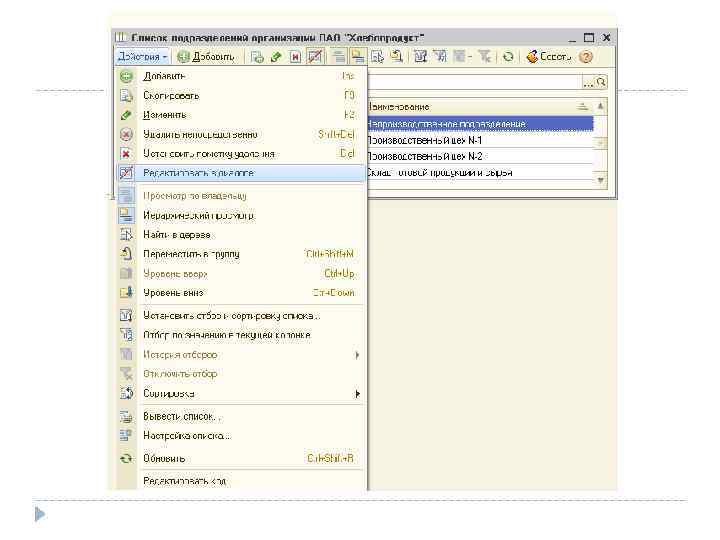The image size is (720, 540).
Task: Select Отключить отбор menu item
Action: 241,374
